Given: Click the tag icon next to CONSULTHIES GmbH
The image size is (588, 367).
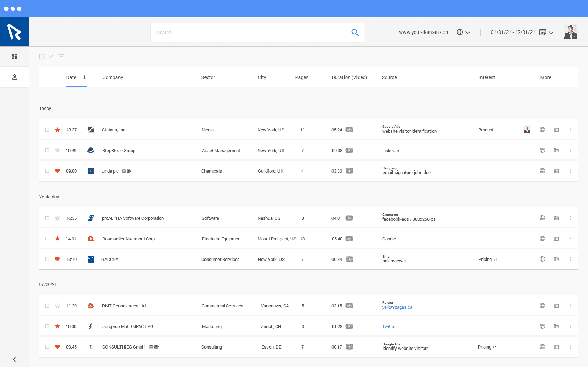Looking at the screenshot, I should 157,347.
